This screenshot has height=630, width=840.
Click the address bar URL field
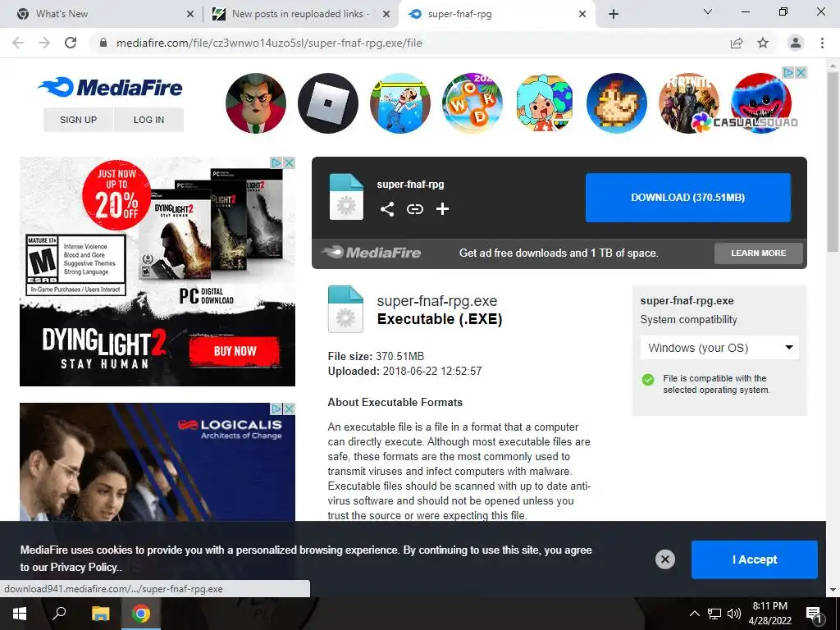pyautogui.click(x=407, y=43)
